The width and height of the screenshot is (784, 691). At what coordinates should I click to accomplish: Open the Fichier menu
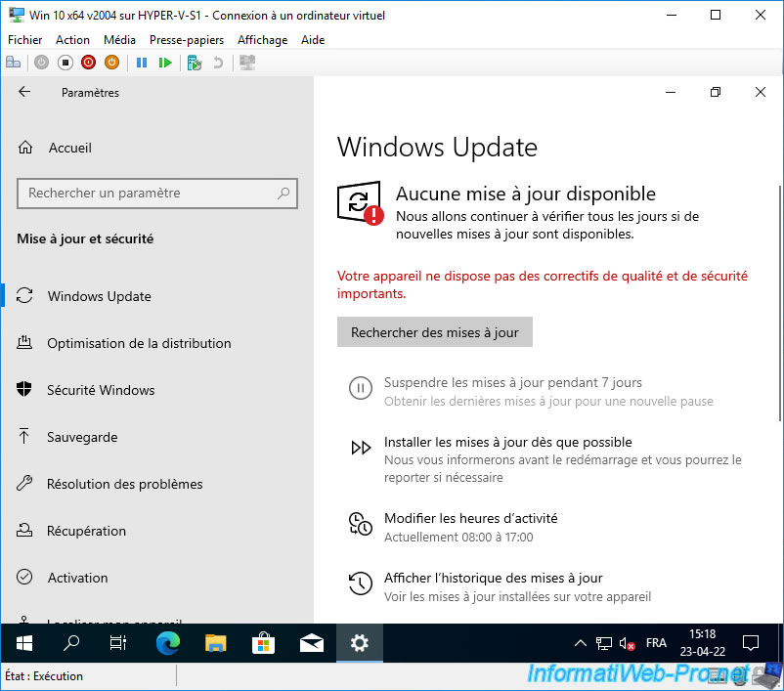25,40
